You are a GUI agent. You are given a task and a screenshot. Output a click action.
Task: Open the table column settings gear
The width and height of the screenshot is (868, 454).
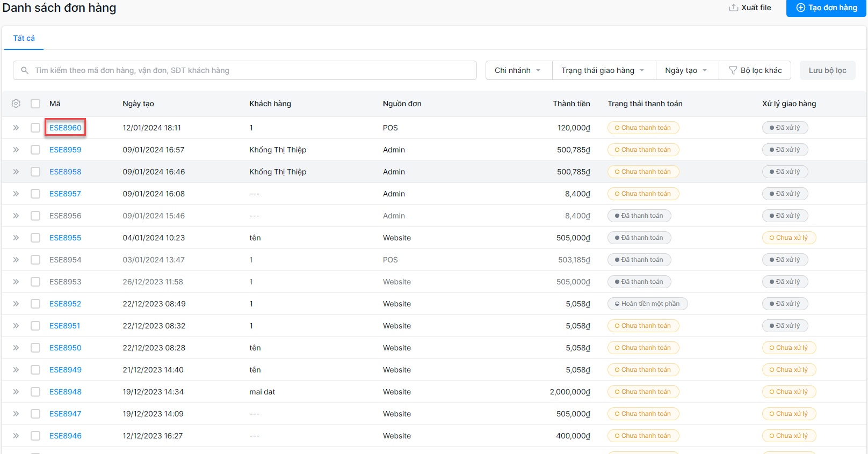[16, 104]
